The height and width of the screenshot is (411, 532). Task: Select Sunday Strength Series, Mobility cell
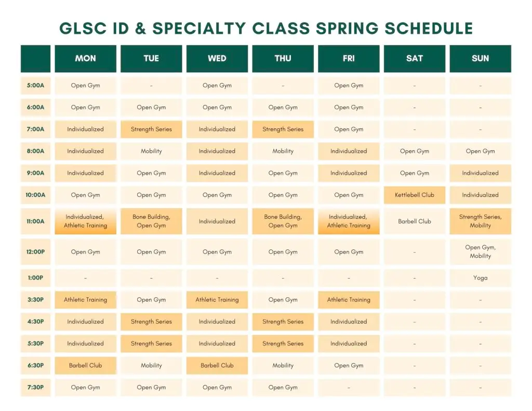[481, 221]
